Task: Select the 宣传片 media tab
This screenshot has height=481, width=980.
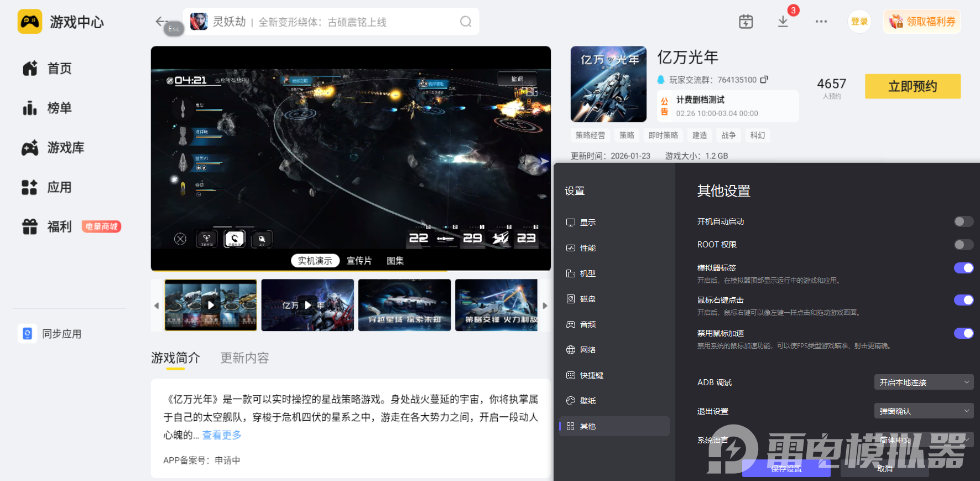Action: (x=359, y=261)
